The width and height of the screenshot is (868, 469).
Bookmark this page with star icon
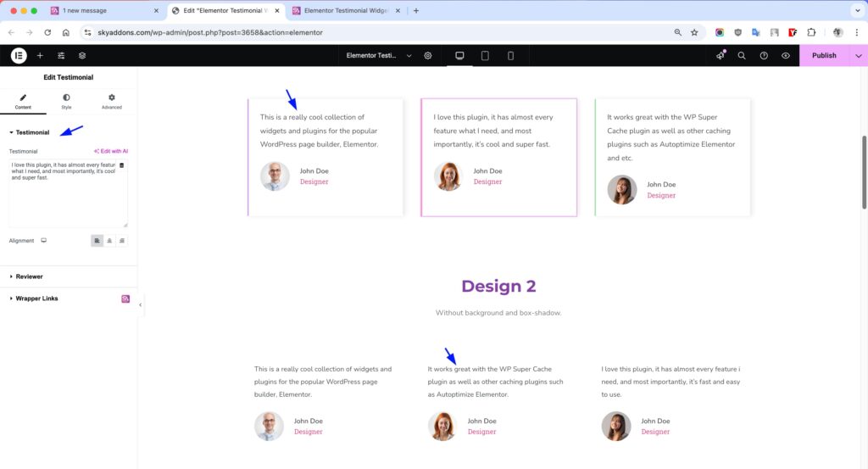click(x=694, y=33)
